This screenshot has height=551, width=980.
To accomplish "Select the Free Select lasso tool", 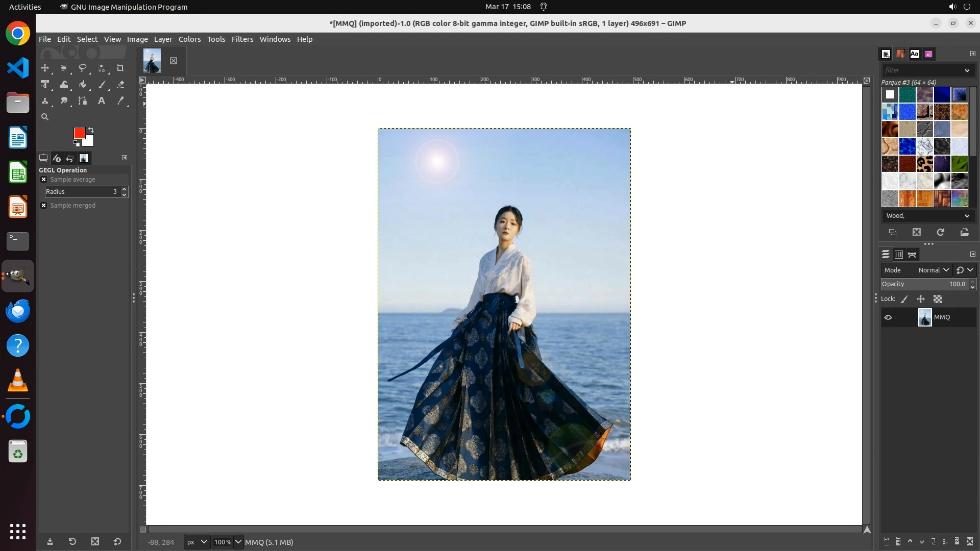I will click(x=83, y=68).
